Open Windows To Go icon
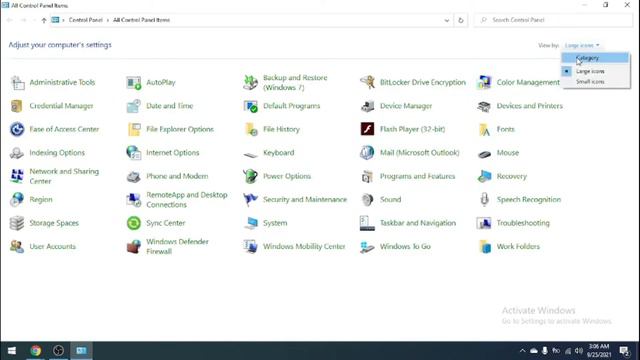The width and height of the screenshot is (640, 360). coord(367,247)
